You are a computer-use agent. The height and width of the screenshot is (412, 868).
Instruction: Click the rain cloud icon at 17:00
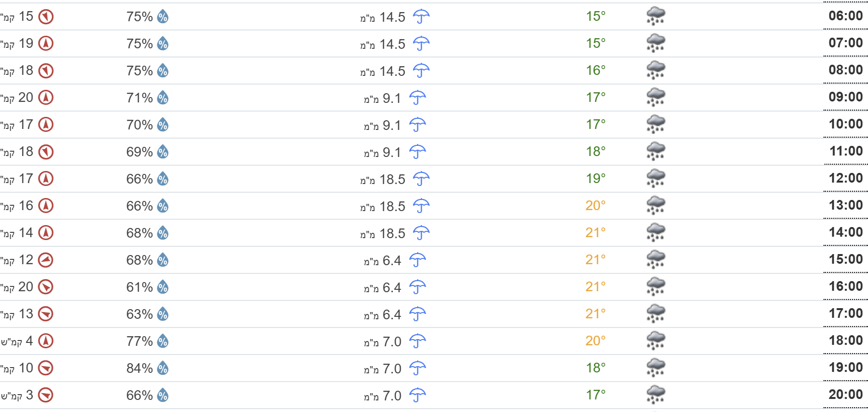(655, 314)
